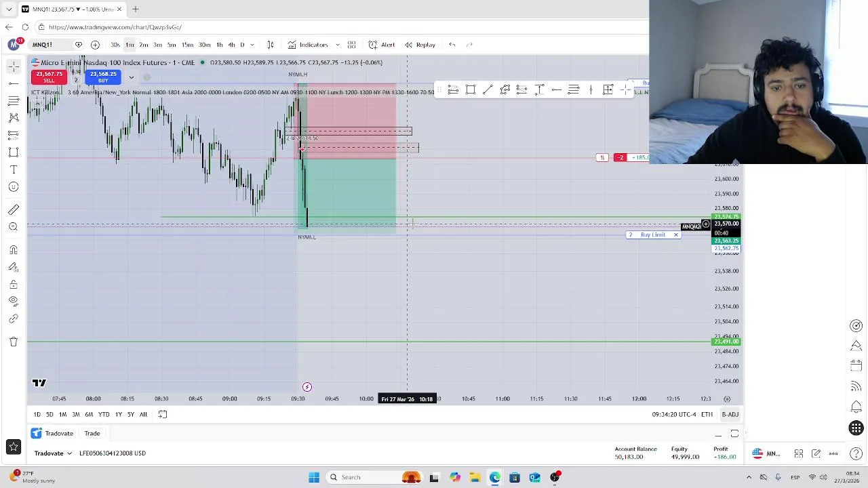Toggle lock all drawings
Image resolution: width=868 pixels, height=488 pixels.
(14, 285)
